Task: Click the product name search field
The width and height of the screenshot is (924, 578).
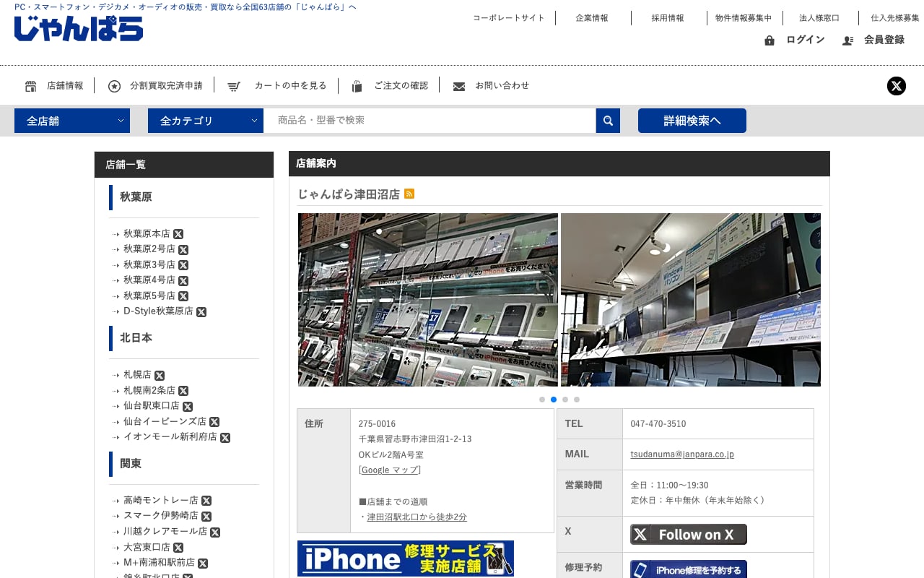Action: (430, 121)
